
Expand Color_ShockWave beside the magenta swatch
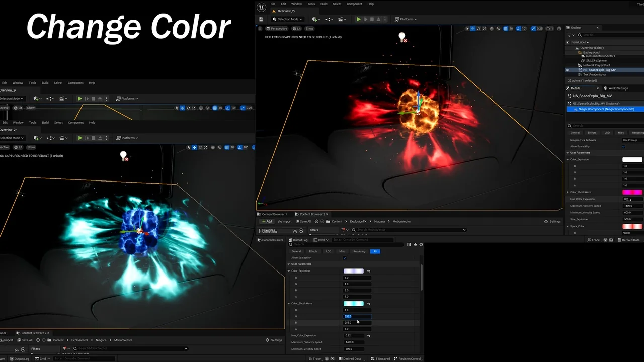point(568,192)
